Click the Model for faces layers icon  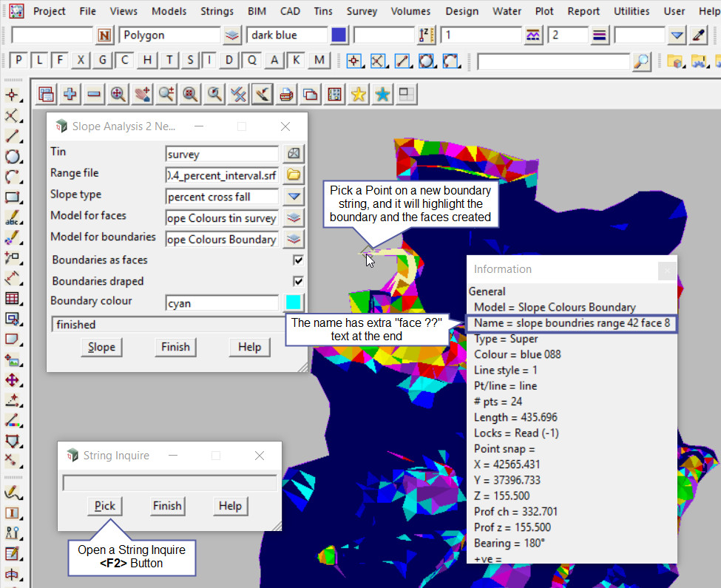tap(294, 217)
